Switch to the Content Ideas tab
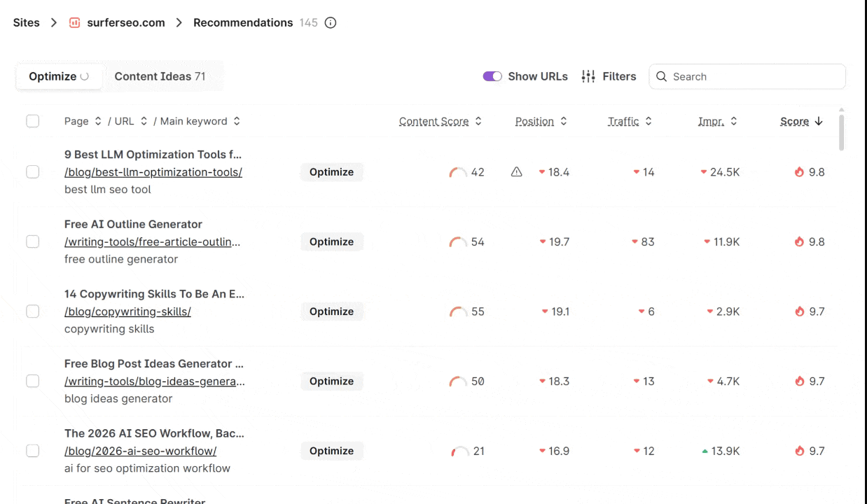867x504 pixels. pos(160,76)
